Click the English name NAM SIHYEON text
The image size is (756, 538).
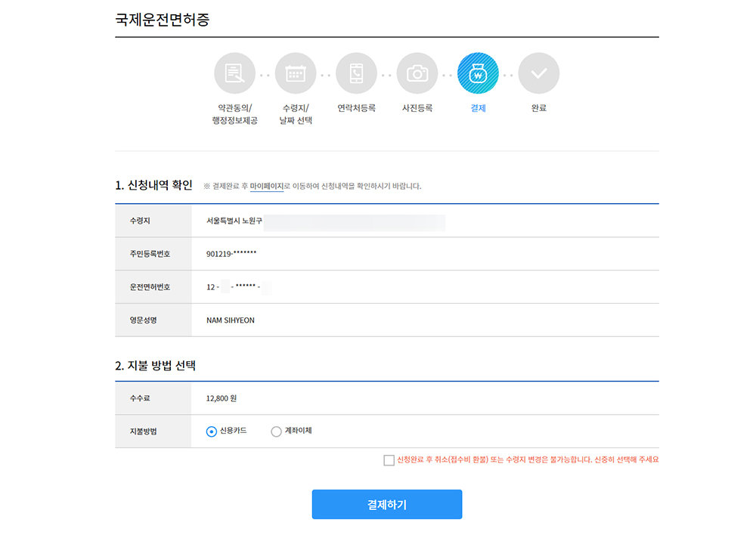[231, 320]
